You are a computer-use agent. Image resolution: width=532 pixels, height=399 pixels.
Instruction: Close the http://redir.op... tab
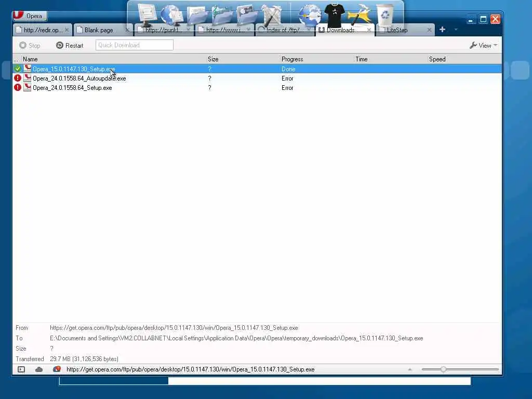coord(67,30)
